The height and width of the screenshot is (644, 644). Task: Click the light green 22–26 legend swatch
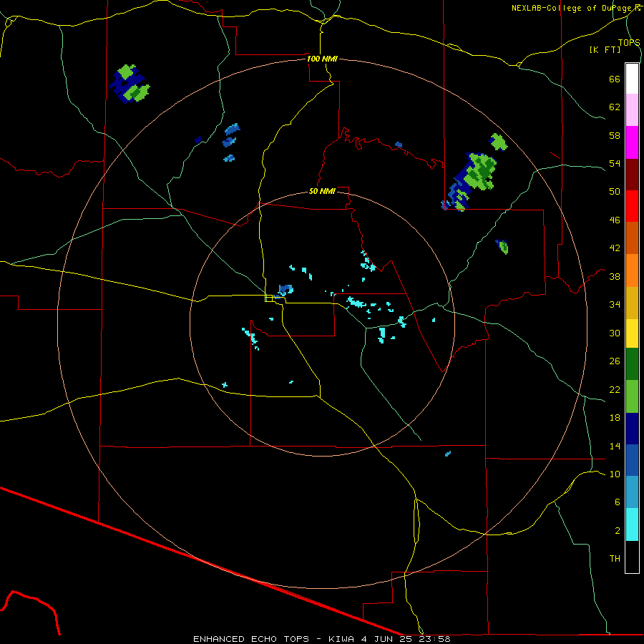click(x=632, y=396)
